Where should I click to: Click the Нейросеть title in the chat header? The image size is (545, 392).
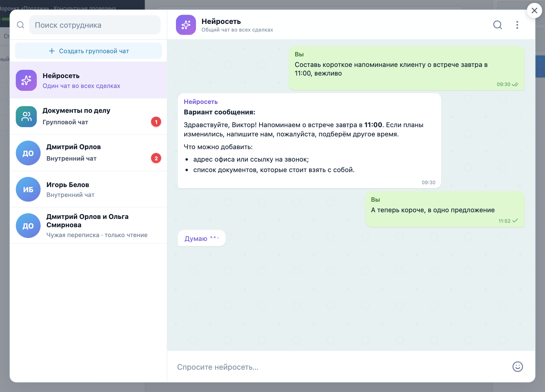click(221, 21)
